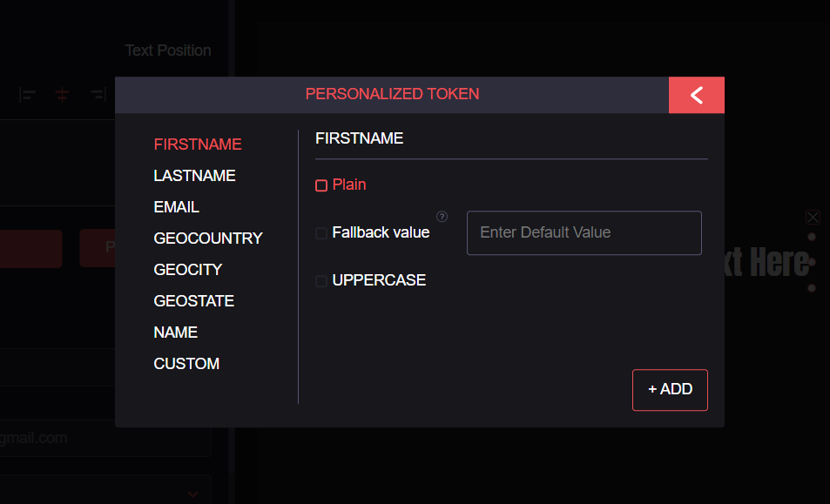This screenshot has width=830, height=504.
Task: Select the FIRSTNAME token
Action: [x=198, y=144]
